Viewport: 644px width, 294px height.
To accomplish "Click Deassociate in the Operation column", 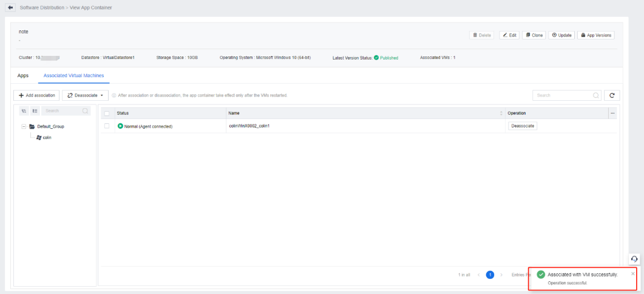I will coord(522,126).
